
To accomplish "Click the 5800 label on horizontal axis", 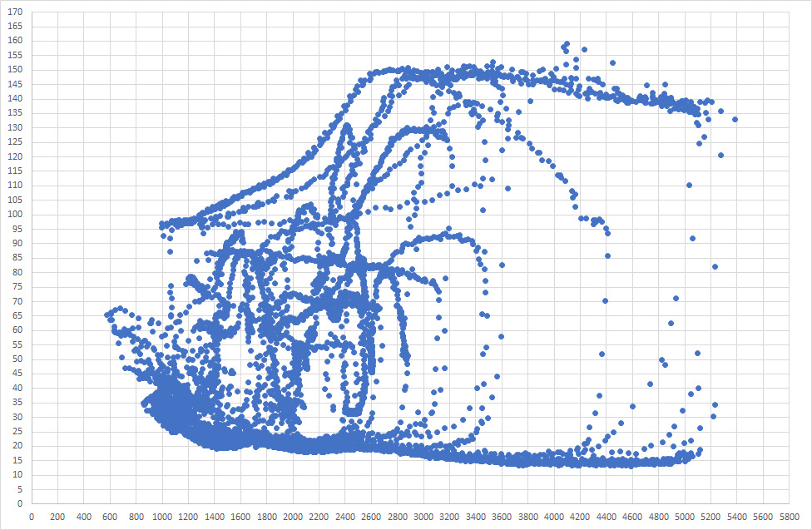I will point(790,517).
